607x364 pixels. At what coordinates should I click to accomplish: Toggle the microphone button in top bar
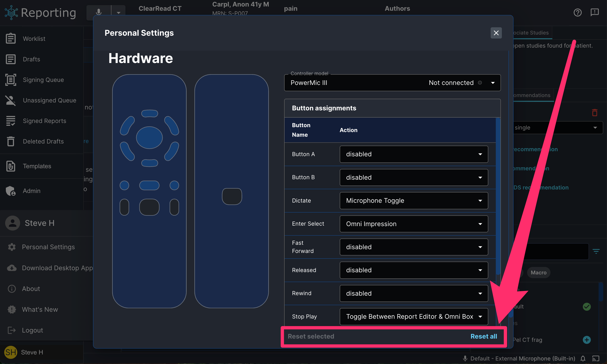99,12
